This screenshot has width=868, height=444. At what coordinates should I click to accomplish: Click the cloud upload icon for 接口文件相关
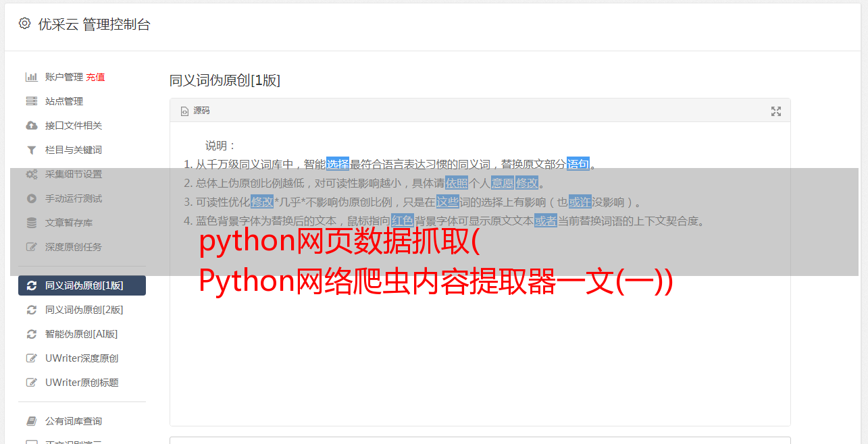(x=31, y=126)
